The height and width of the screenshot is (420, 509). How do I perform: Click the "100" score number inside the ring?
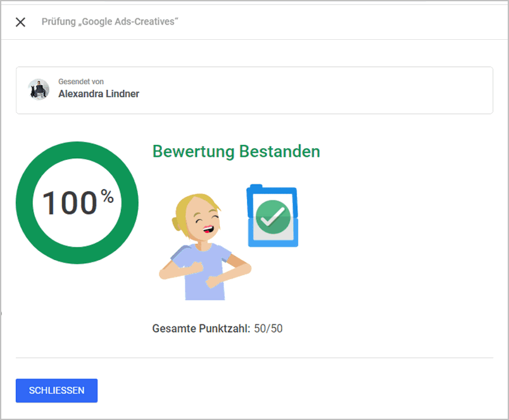pyautogui.click(x=70, y=203)
